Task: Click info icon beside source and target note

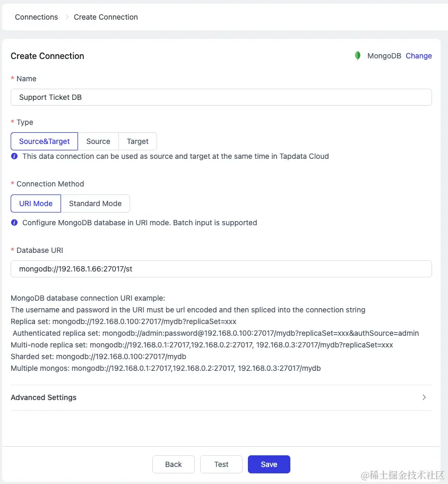Action: (14, 156)
